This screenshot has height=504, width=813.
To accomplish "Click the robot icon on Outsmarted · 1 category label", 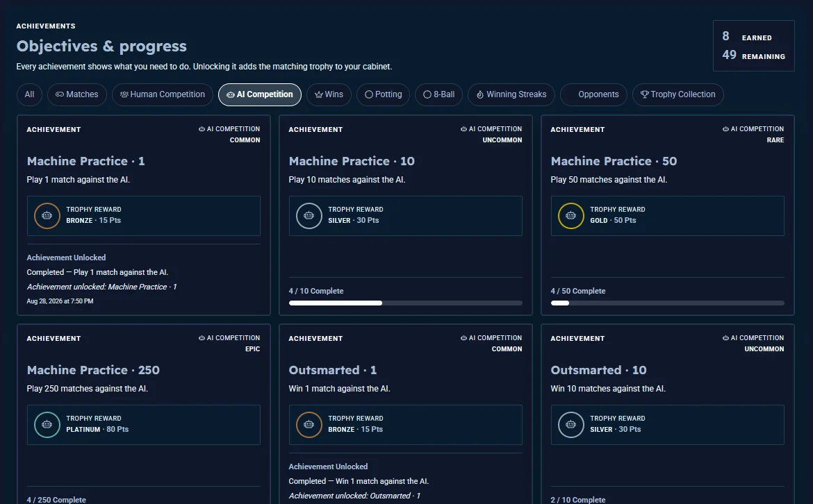I will tap(463, 337).
